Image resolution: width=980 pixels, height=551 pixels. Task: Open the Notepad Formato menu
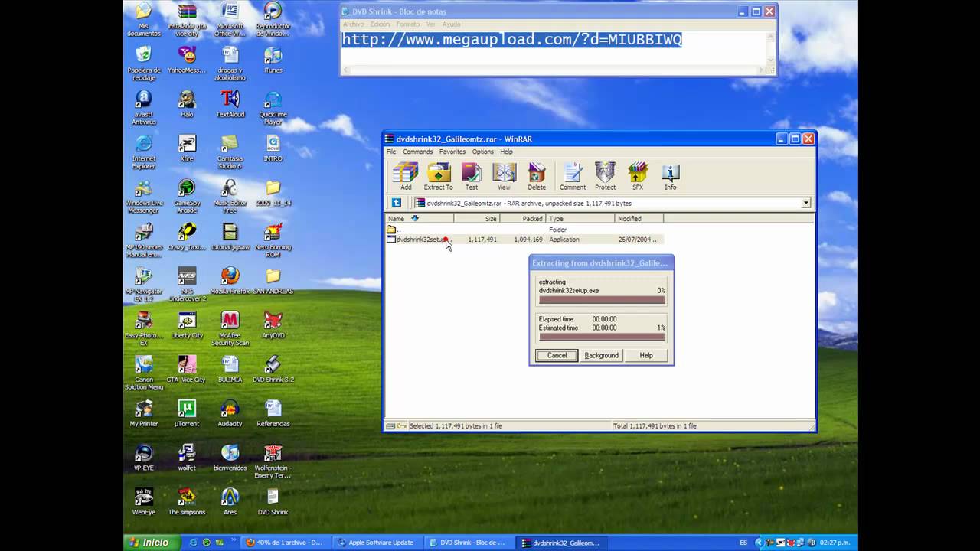(x=408, y=24)
